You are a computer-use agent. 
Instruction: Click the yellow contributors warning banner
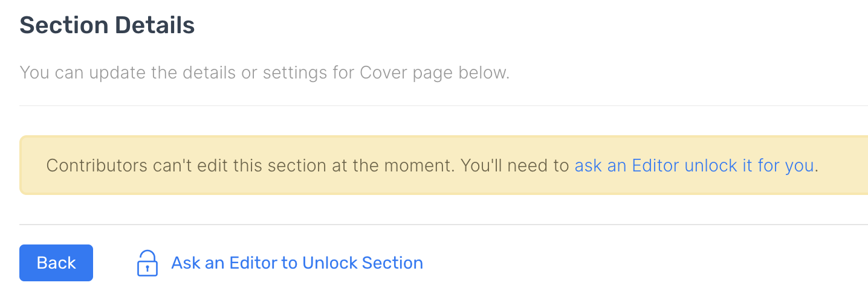pos(444,165)
